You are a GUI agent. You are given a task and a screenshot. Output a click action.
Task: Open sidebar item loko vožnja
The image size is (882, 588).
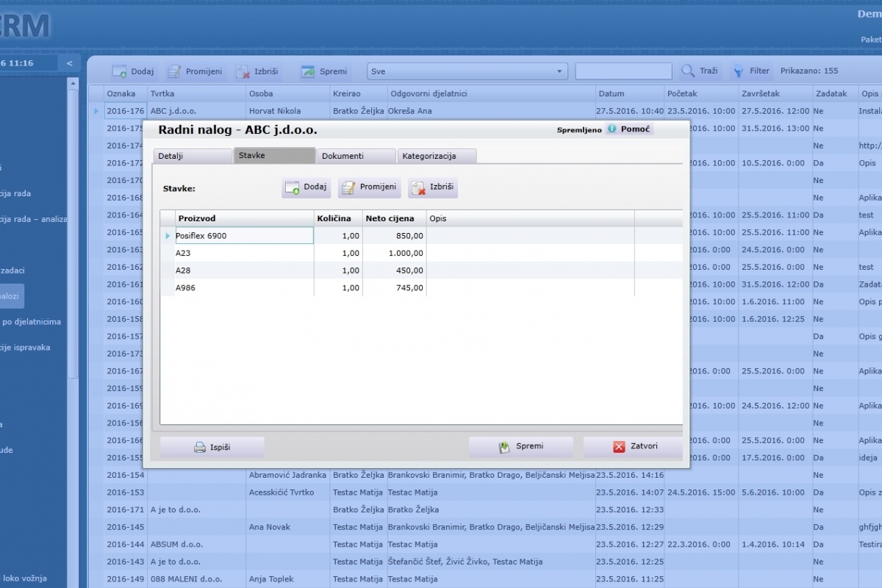[x=24, y=578]
